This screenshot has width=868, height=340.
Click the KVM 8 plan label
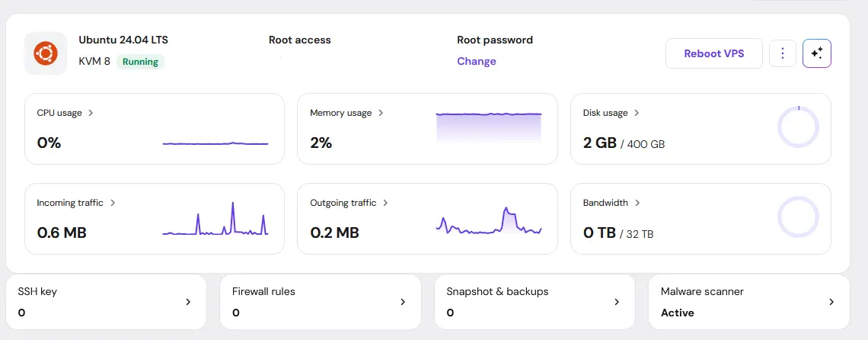point(94,62)
